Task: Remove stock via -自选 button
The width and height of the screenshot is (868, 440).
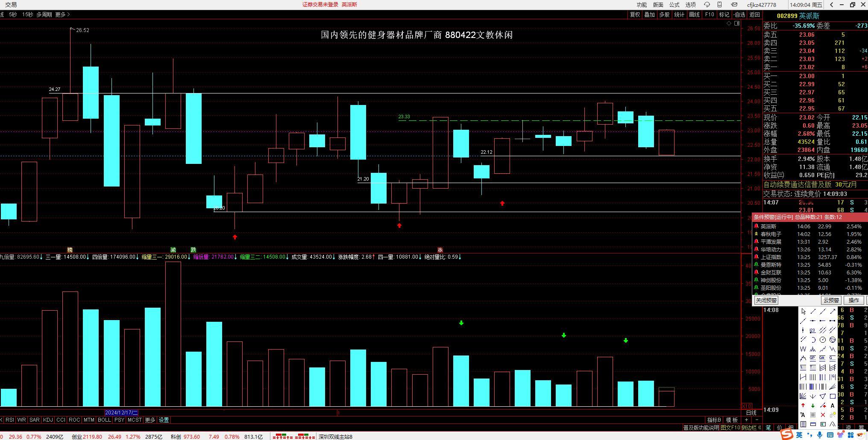Action: coord(739,15)
